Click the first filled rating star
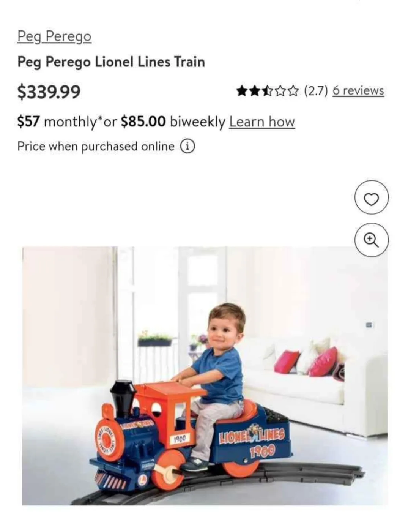 pos(242,91)
